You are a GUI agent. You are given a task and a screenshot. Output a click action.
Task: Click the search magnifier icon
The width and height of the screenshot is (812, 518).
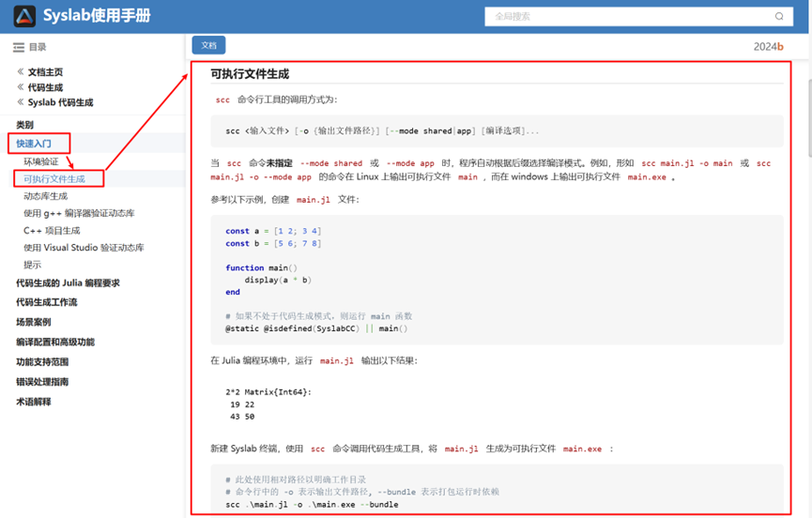point(779,17)
